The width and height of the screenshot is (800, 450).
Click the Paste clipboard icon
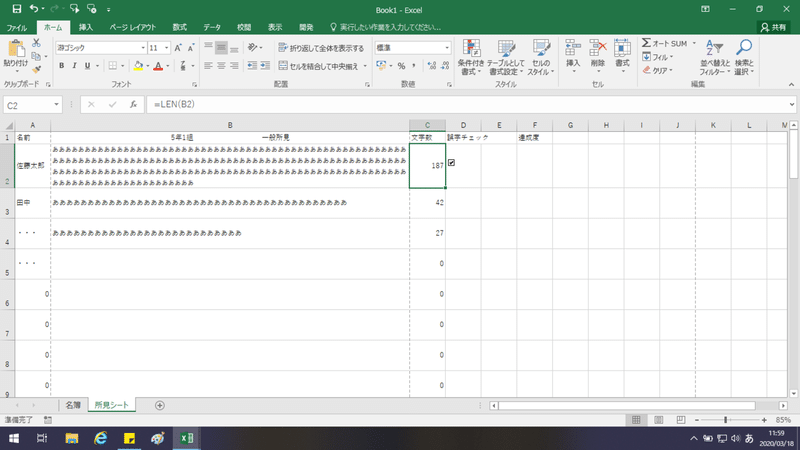click(16, 49)
